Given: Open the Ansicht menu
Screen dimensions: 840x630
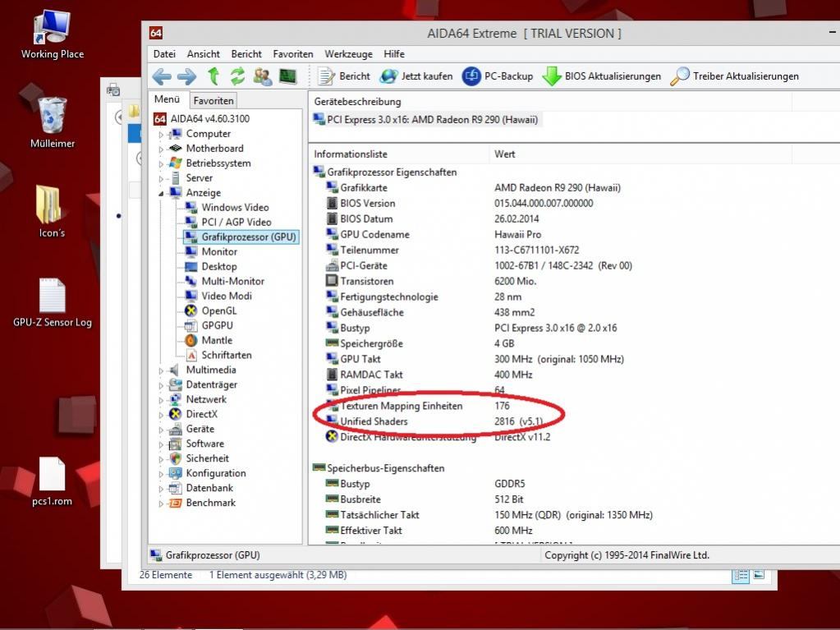Looking at the screenshot, I should (203, 54).
